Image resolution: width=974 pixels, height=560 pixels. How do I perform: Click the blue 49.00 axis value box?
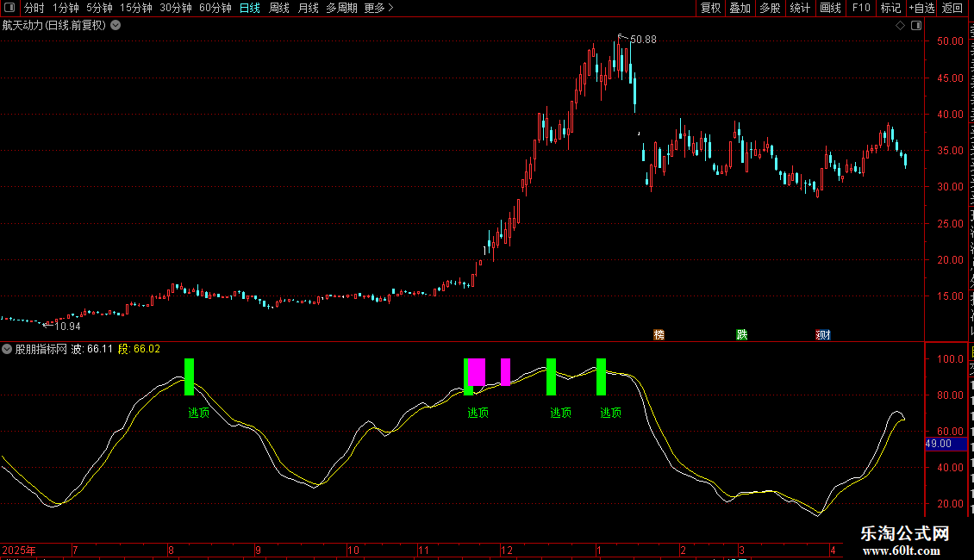click(x=946, y=444)
